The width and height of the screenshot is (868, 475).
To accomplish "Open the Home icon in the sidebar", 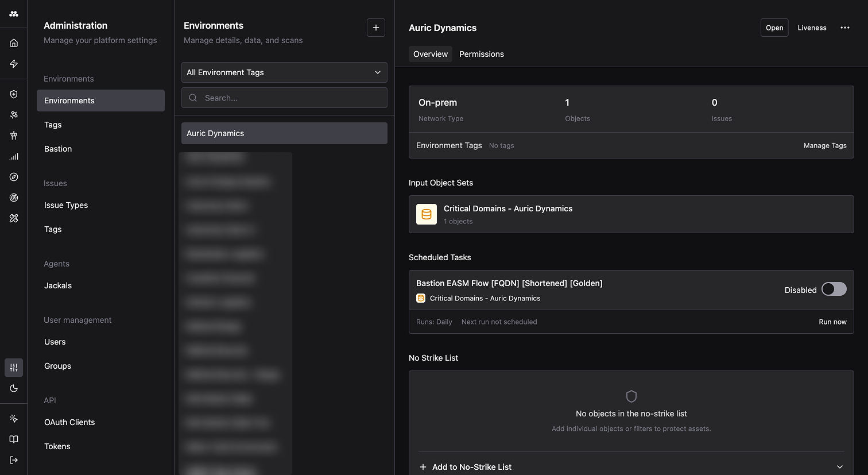I will (x=14, y=43).
